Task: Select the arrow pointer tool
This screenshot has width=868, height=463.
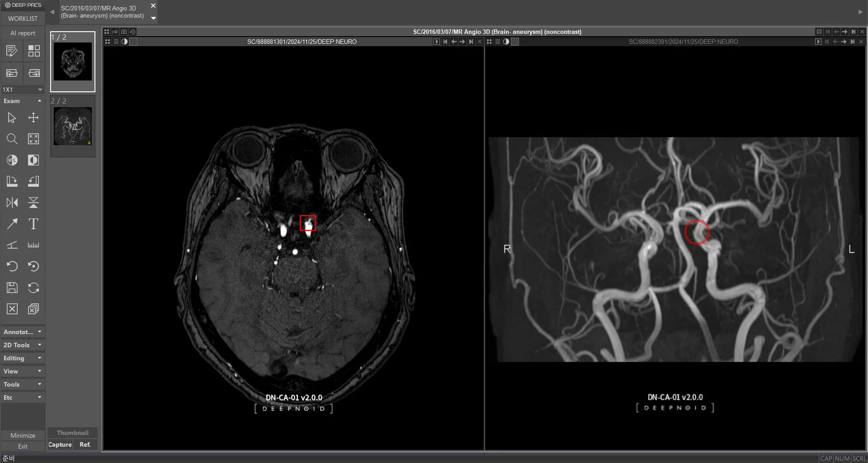Action: (12, 118)
